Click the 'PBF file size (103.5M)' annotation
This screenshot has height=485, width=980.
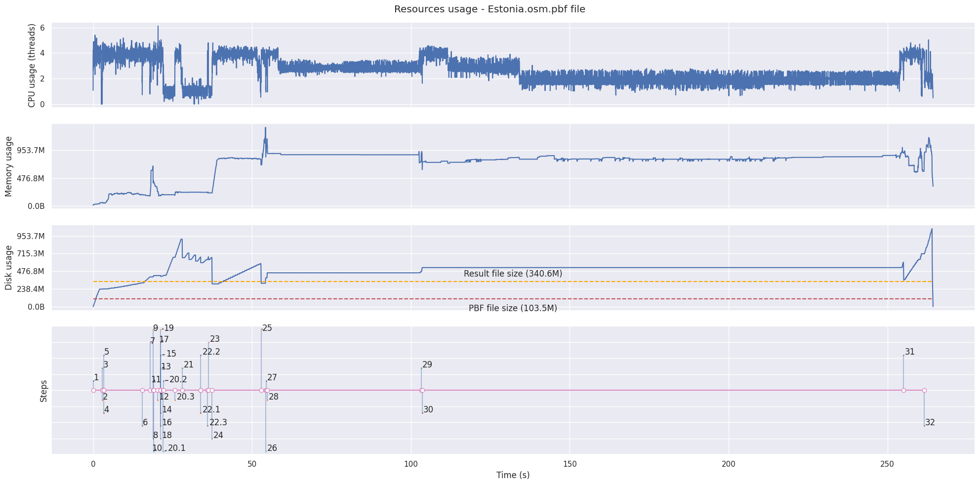click(x=513, y=308)
